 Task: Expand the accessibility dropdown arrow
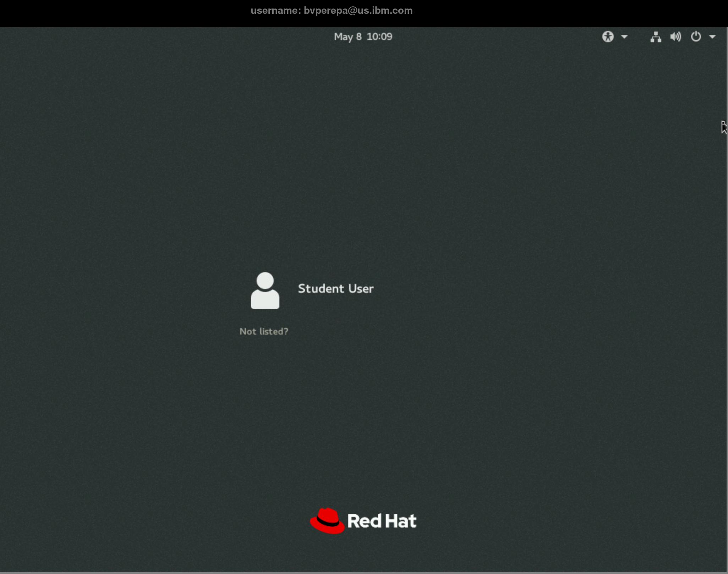point(624,37)
